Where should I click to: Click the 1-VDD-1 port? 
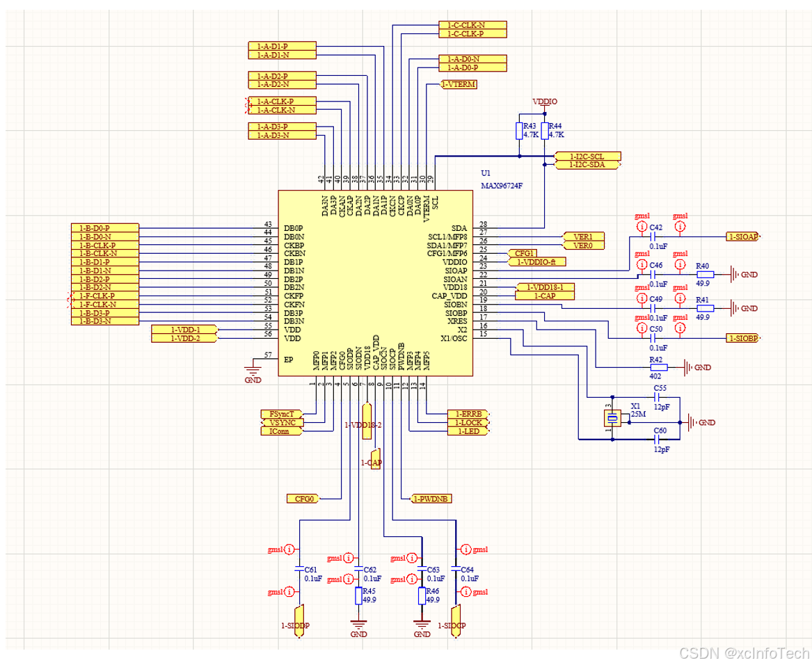click(x=185, y=330)
